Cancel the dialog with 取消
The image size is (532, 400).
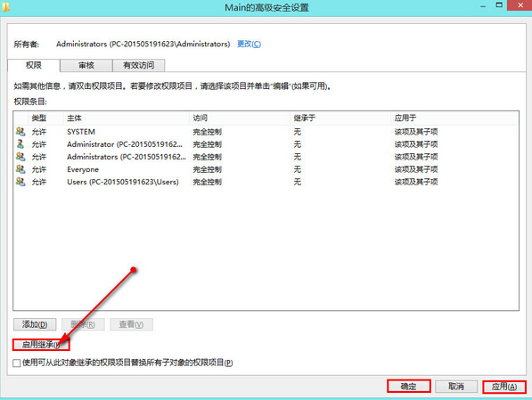click(456, 386)
